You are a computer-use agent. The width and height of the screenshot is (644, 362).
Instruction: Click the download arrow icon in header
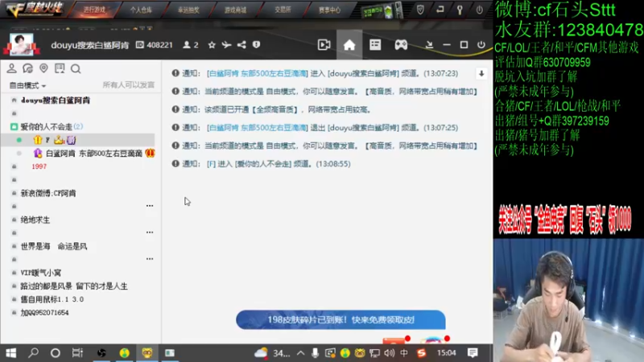429,45
